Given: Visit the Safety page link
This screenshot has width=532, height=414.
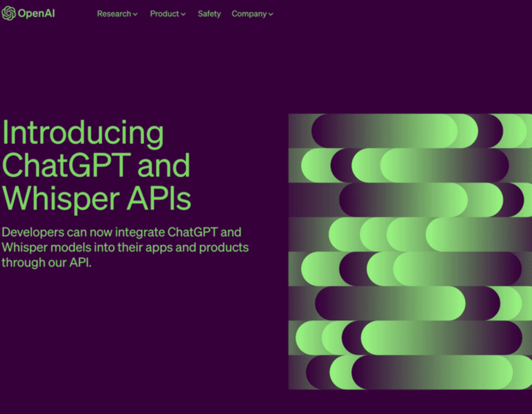Looking at the screenshot, I should click(x=209, y=14).
